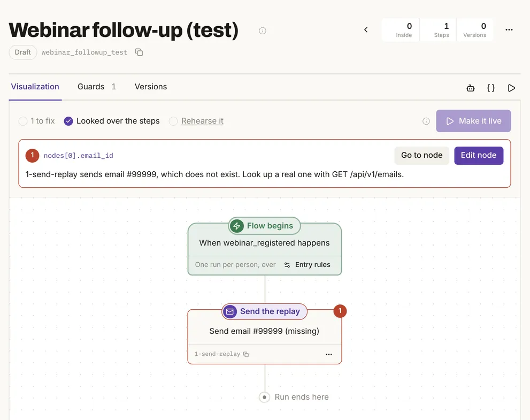Viewport: 530px width, 420px height.
Task: Click the play outline icon in the tab bar
Action: (511, 88)
